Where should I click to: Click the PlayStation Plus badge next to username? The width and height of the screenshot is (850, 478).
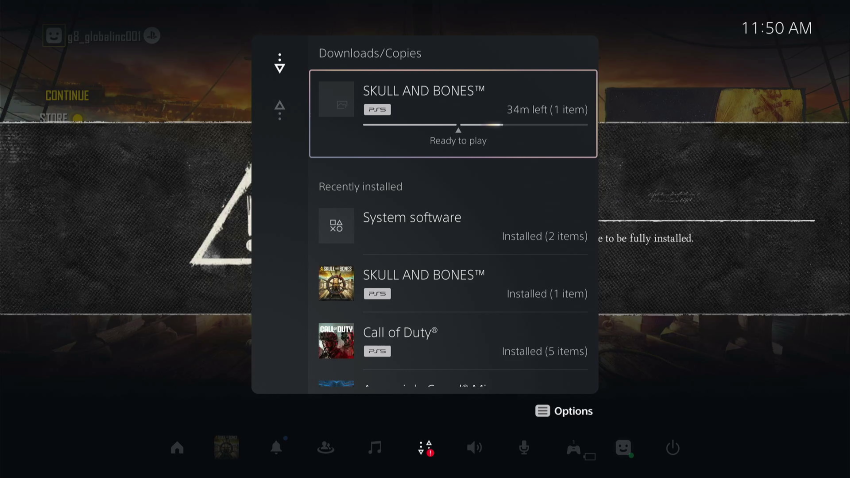click(152, 36)
